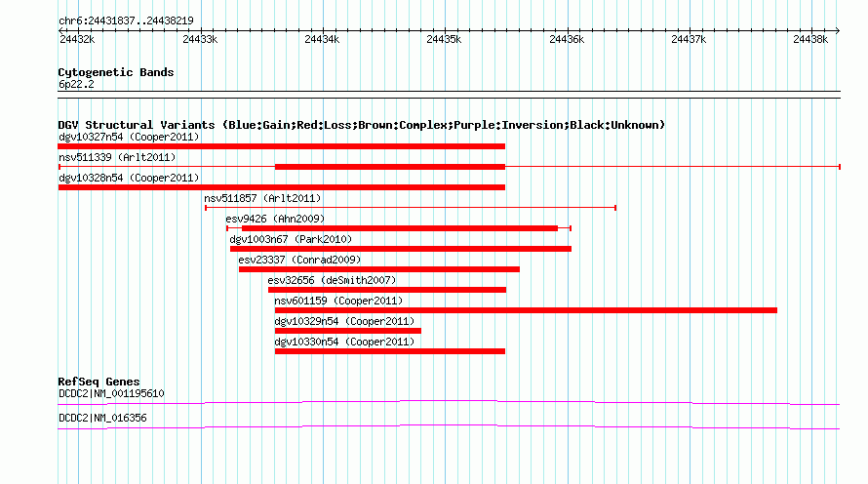The image size is (868, 484).
Task: Click the magenta line for DCDC2|NM_001195610
Action: (449, 403)
